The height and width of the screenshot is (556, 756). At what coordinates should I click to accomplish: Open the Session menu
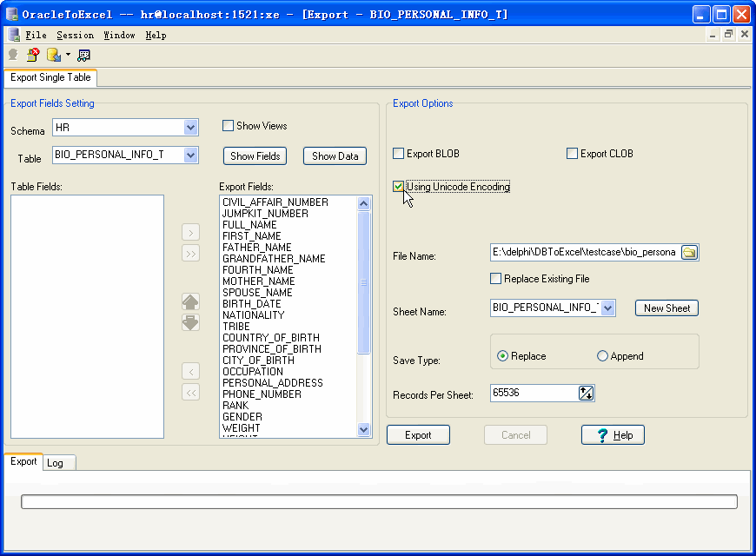(76, 35)
